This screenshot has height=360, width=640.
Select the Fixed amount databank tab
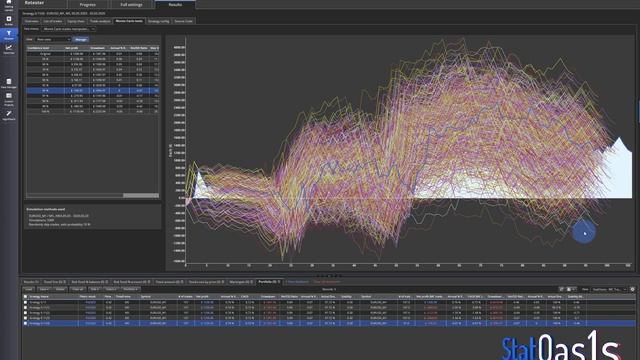click(169, 282)
